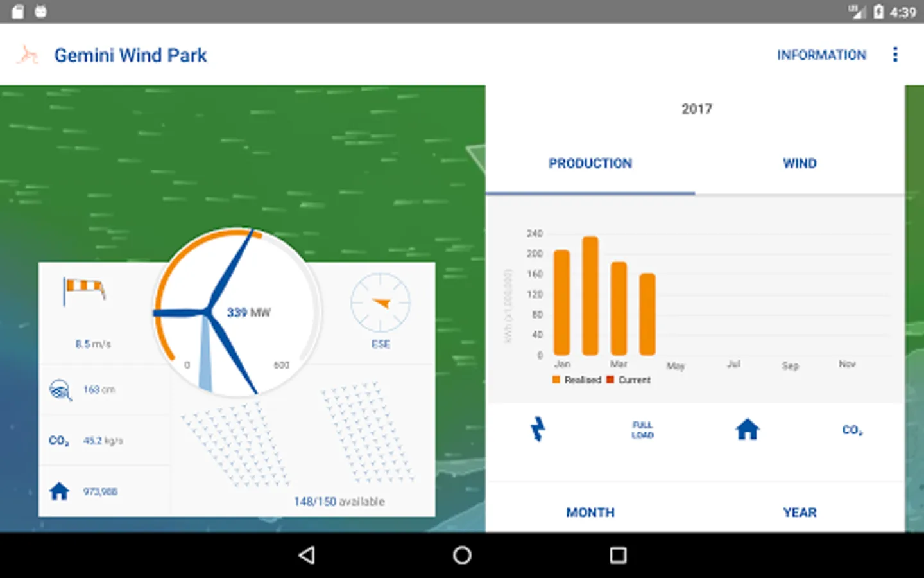This screenshot has width=924, height=578.
Task: Open the three-dot overflow menu
Action: click(895, 55)
